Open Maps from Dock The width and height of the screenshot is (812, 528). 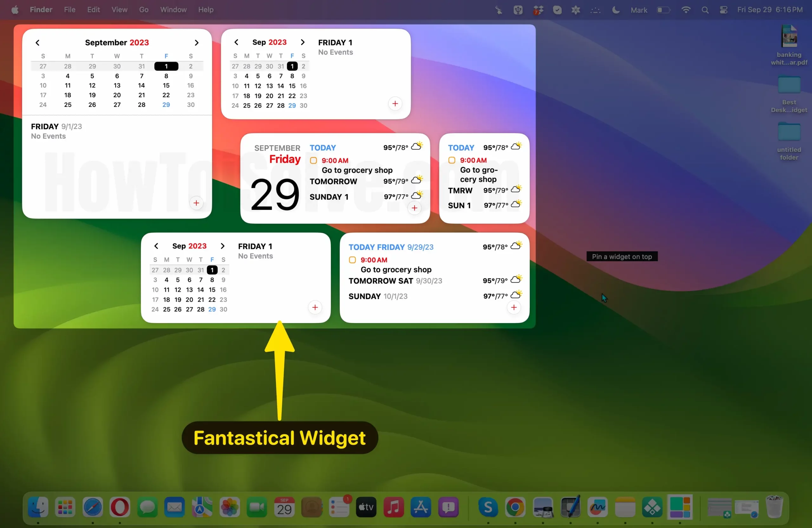[202, 507]
